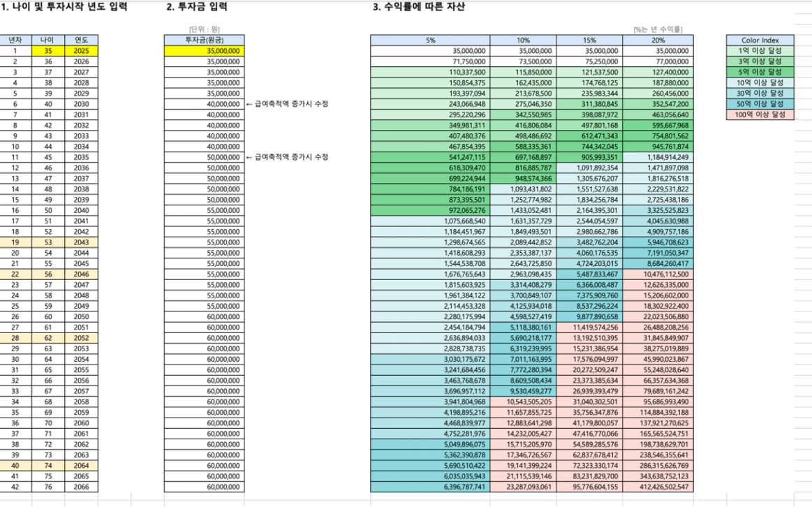Viewport: 812px width, 507px height.
Task: Click the title '3. 수익률에 따른 자산'
Action: click(419, 7)
